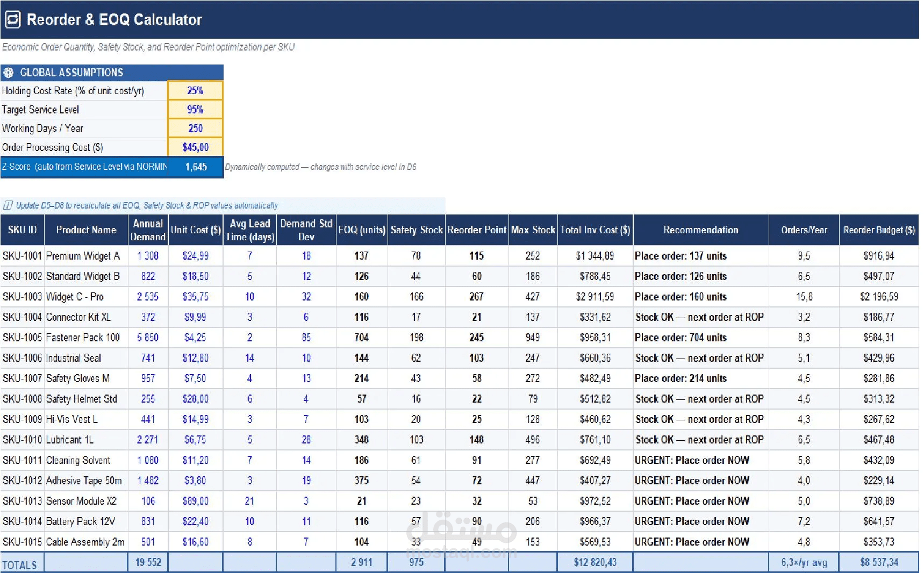Select the total inventory cost $12 820,43 cell
The image size is (924, 573).
pyautogui.click(x=595, y=562)
